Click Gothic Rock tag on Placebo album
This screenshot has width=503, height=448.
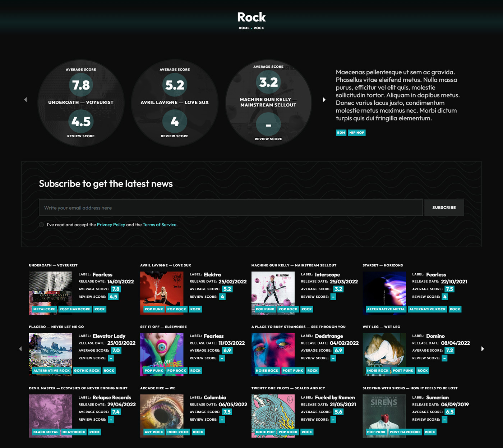(x=87, y=371)
